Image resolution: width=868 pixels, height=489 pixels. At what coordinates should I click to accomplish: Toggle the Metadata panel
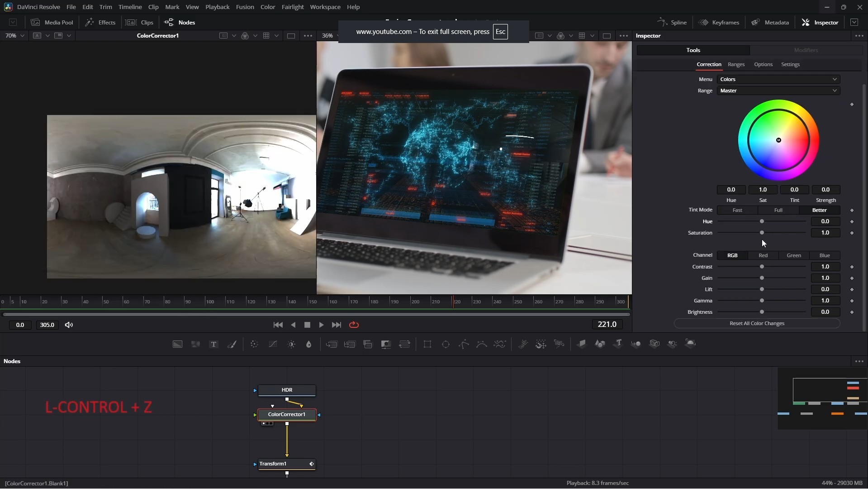coord(770,22)
